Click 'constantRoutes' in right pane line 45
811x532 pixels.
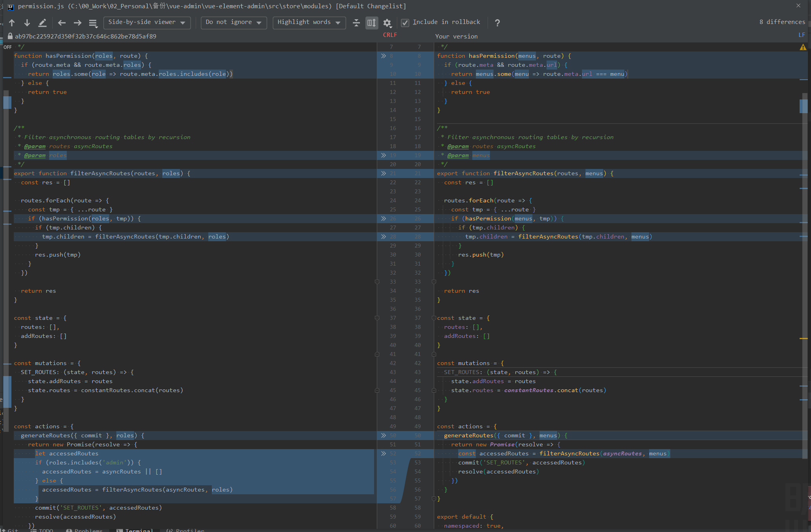pyautogui.click(x=529, y=390)
